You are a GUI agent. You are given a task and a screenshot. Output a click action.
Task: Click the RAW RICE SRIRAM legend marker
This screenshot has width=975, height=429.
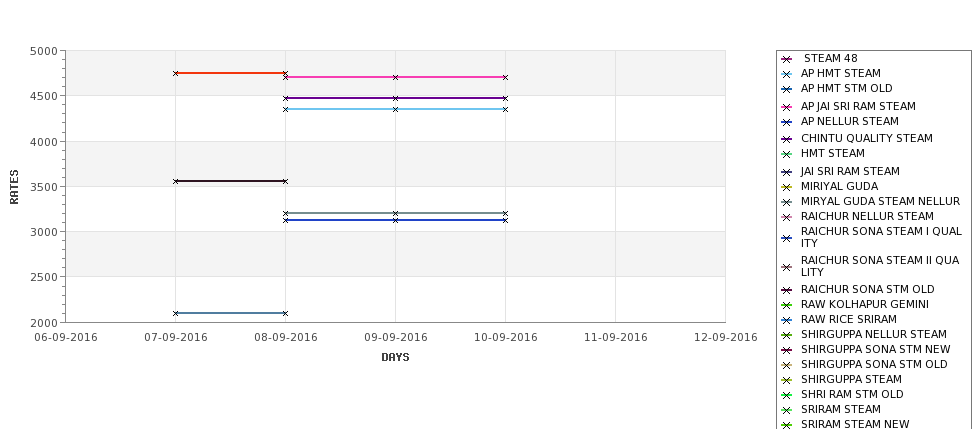coord(786,321)
